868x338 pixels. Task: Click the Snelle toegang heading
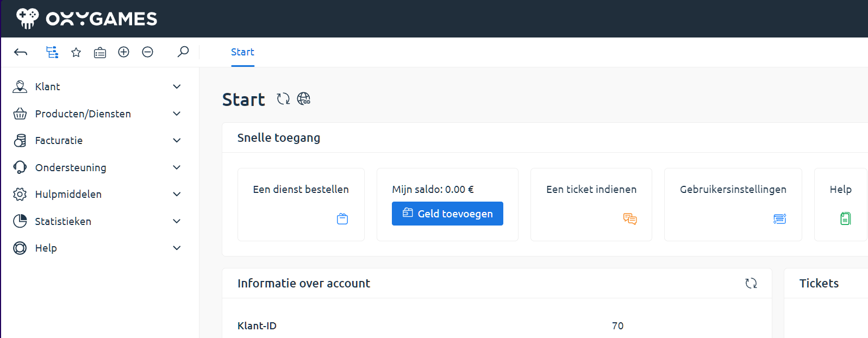click(279, 137)
